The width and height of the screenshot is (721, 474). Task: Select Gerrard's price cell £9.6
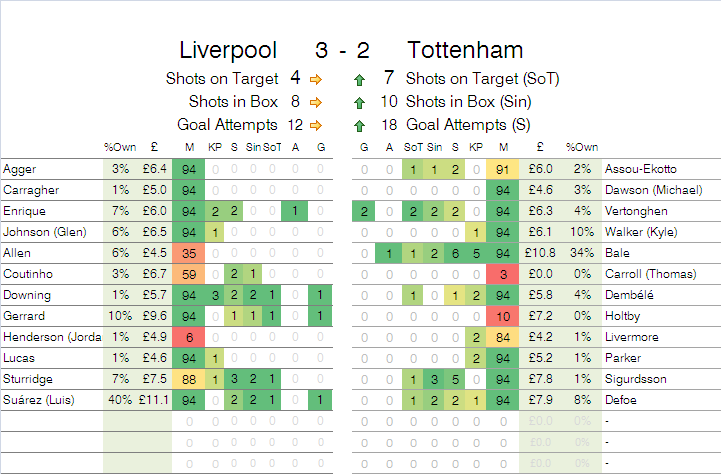click(155, 316)
